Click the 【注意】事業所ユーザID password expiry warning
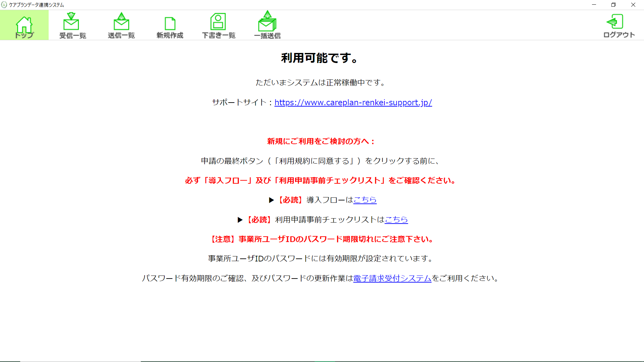644x362 pixels. coord(322,239)
